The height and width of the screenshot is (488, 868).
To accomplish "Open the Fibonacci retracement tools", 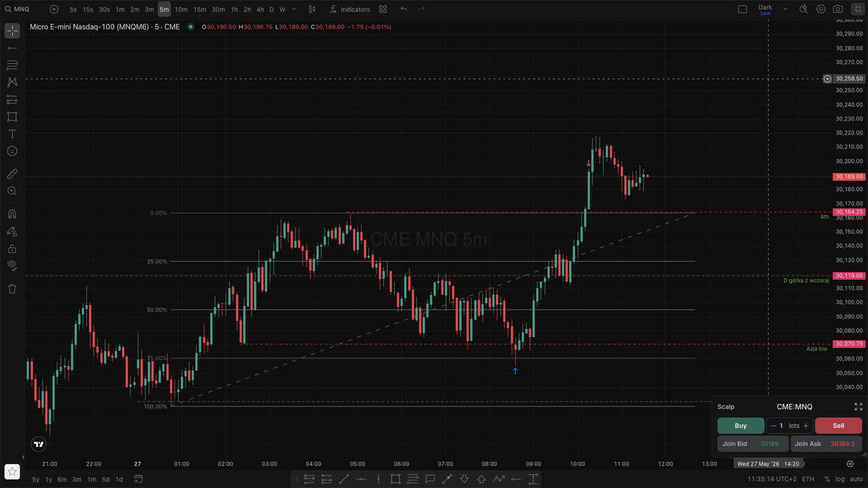I will (12, 65).
